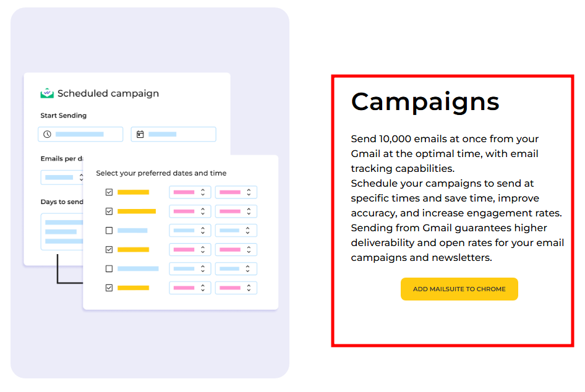Click the Scheduled campaign title text
The image size is (585, 392).
108,93
